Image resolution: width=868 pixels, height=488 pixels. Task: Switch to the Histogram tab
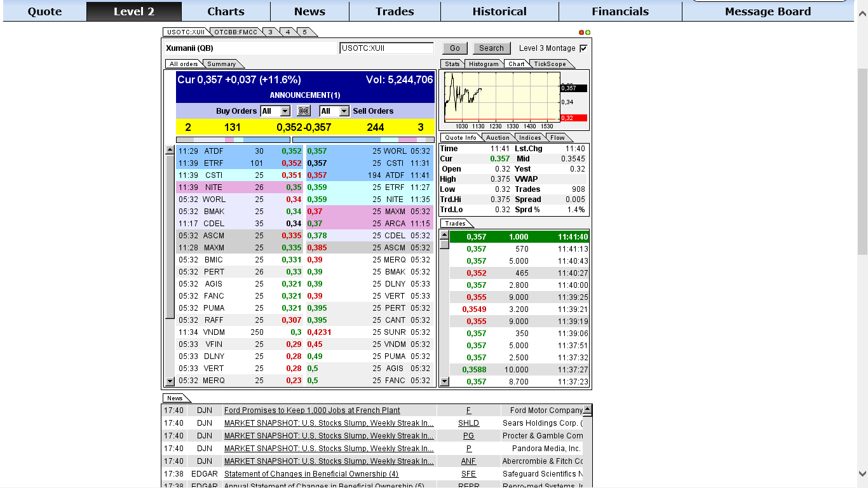coord(484,64)
